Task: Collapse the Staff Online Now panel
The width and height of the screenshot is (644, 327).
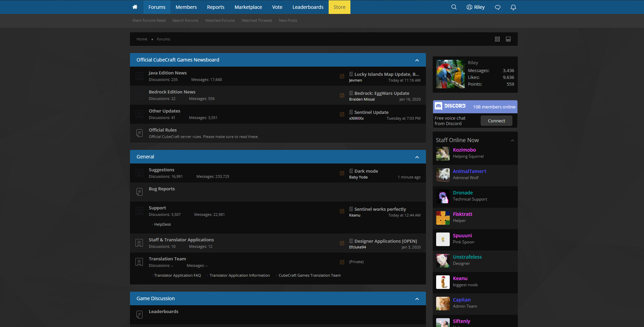Action: coord(512,140)
